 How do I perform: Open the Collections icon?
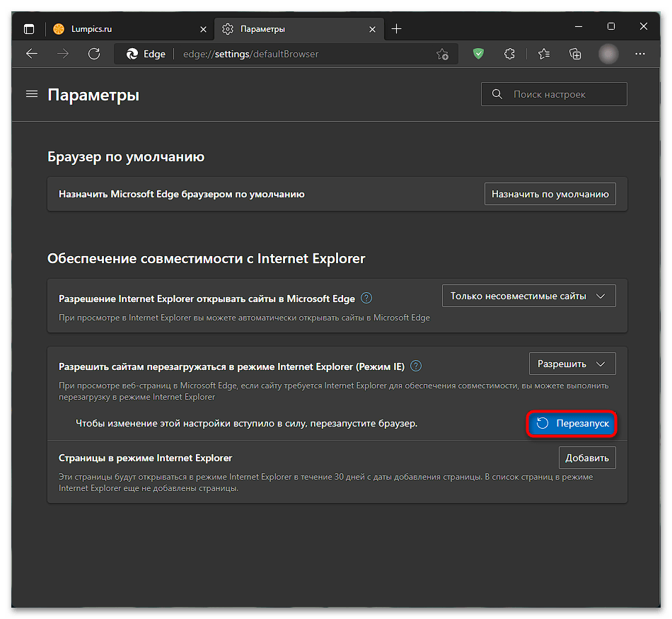point(575,54)
